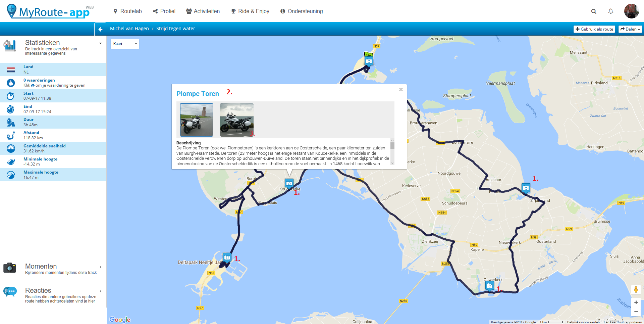Collapse the sidebar with back arrow
This screenshot has height=324, width=644.
tap(100, 29)
